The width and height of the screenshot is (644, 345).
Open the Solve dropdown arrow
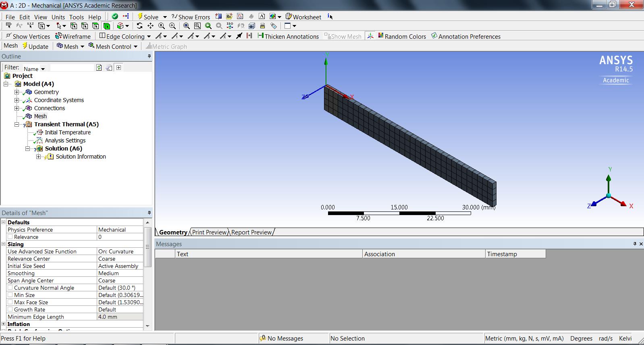click(164, 17)
